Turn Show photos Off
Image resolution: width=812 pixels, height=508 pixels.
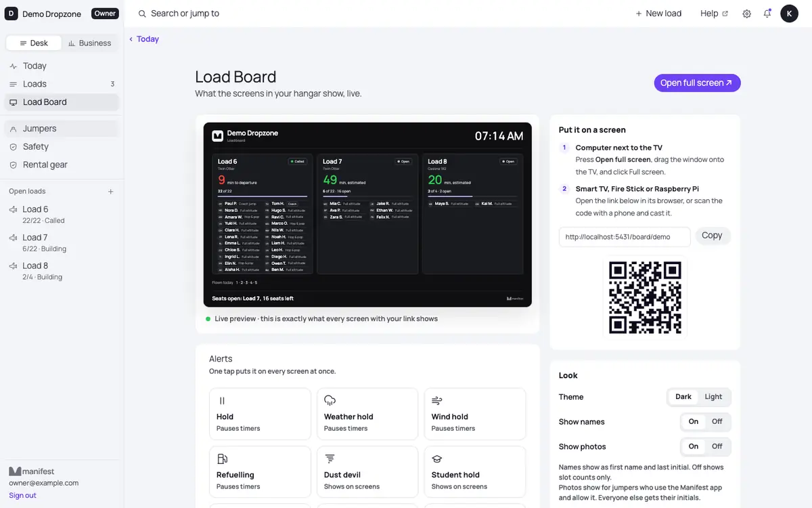(x=717, y=446)
